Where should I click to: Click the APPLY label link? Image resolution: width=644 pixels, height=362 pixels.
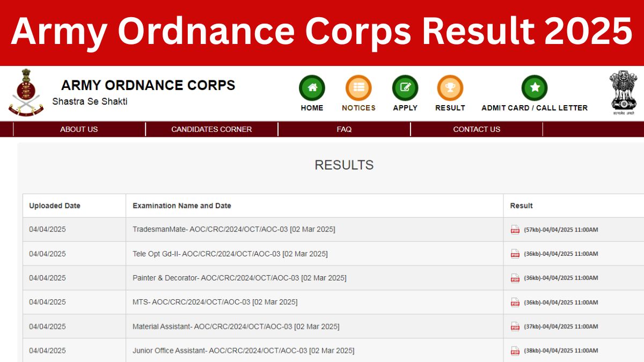405,108
